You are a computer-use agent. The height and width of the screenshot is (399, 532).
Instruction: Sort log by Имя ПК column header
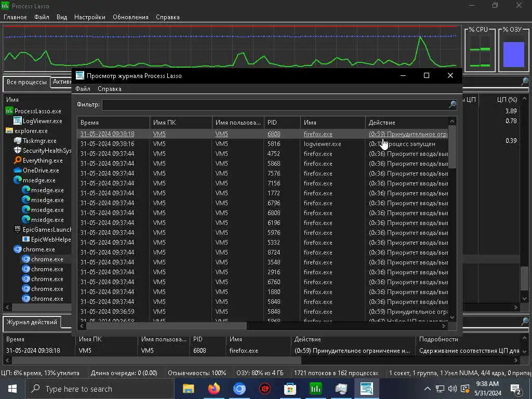tap(181, 123)
